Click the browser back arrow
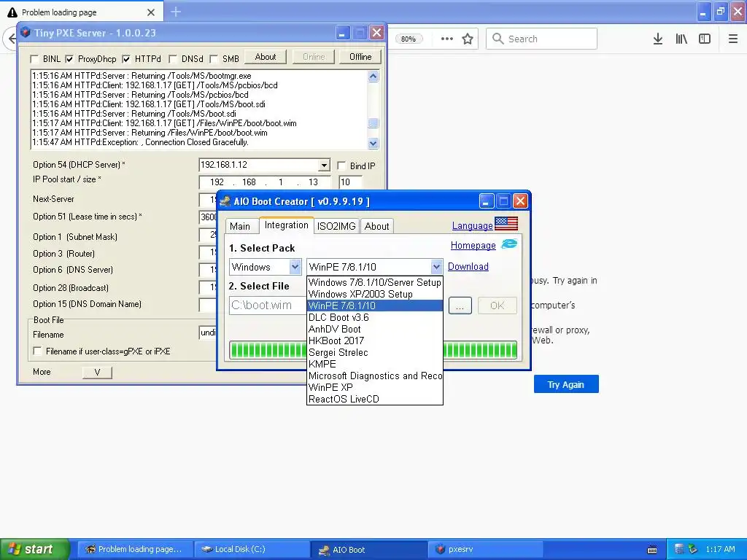This screenshot has width=747, height=560. pyautogui.click(x=12, y=39)
